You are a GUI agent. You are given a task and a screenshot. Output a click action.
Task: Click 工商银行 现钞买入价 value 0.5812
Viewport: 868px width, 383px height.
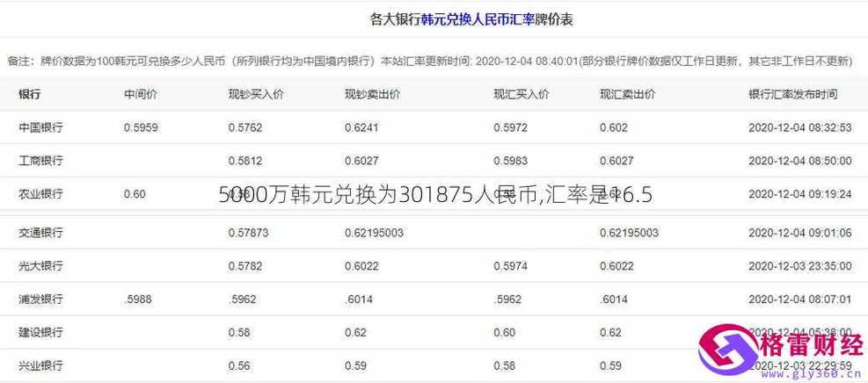click(x=245, y=161)
